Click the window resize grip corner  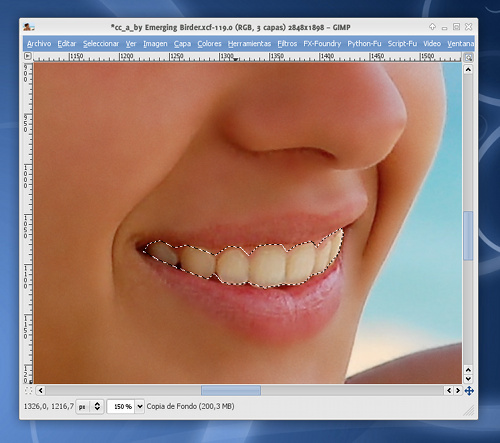pyautogui.click(x=469, y=411)
